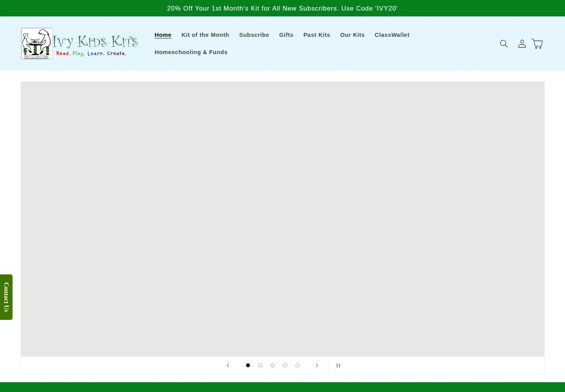Open Homeschooling & Funds page
Screen dimensions: 565x392
coord(191,52)
